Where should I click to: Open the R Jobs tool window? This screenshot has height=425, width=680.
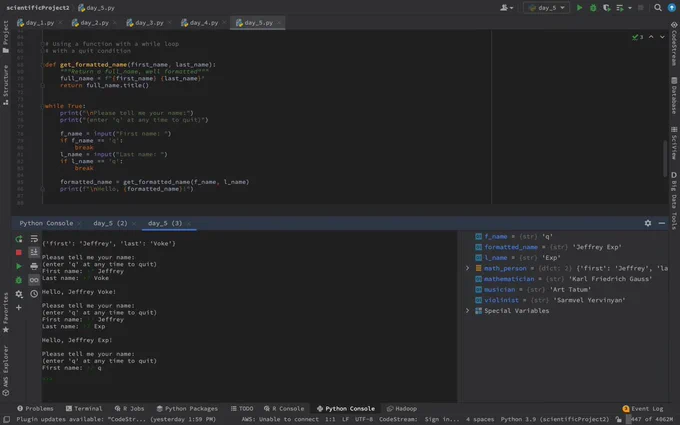coord(129,409)
